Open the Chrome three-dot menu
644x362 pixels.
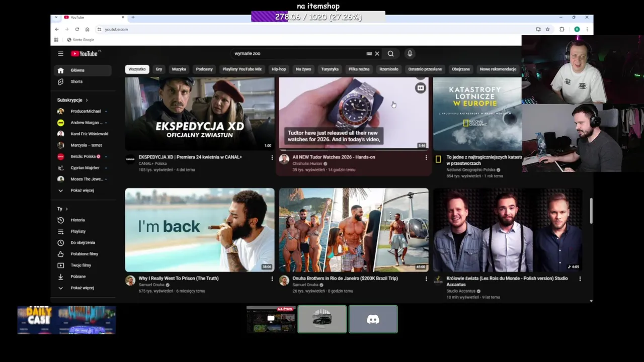[587, 29]
